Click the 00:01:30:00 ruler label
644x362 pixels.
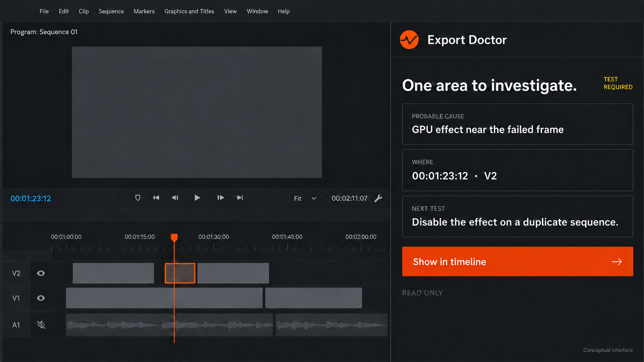click(214, 237)
